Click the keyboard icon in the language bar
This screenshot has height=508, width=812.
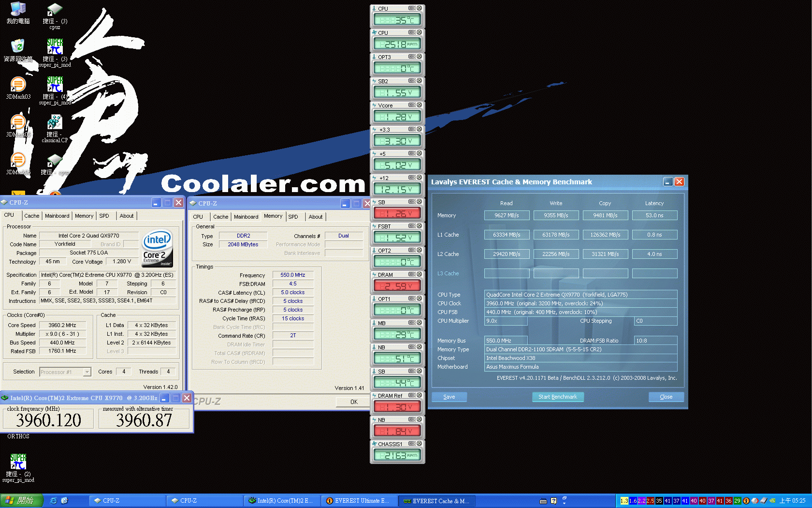point(543,501)
